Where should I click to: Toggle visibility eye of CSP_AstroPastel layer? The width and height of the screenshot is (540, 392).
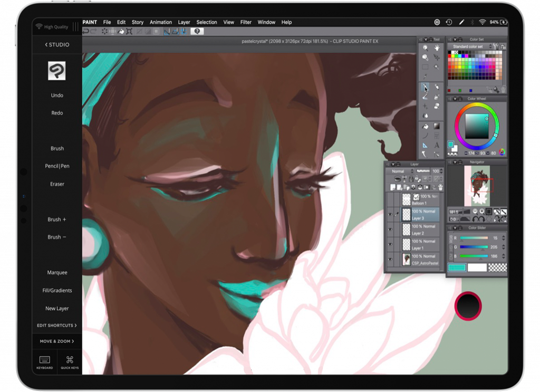(x=390, y=260)
